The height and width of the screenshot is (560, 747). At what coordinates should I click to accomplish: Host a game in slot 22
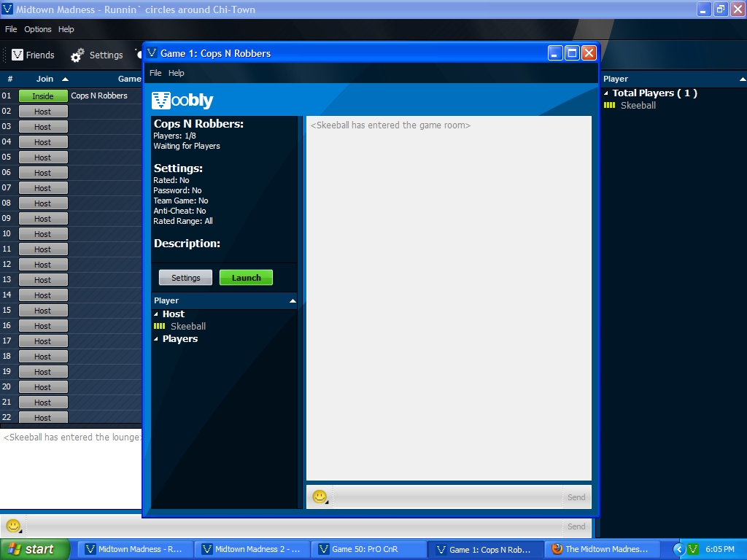(43, 418)
